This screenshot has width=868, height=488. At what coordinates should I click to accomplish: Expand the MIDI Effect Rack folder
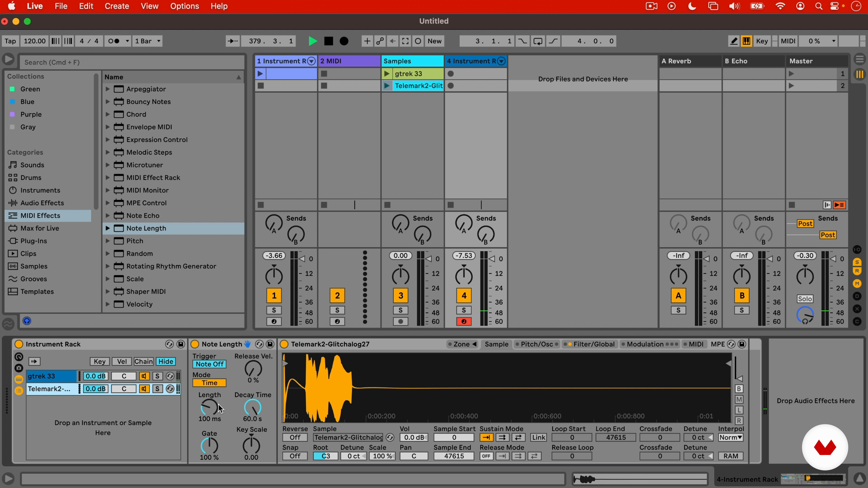click(x=108, y=178)
